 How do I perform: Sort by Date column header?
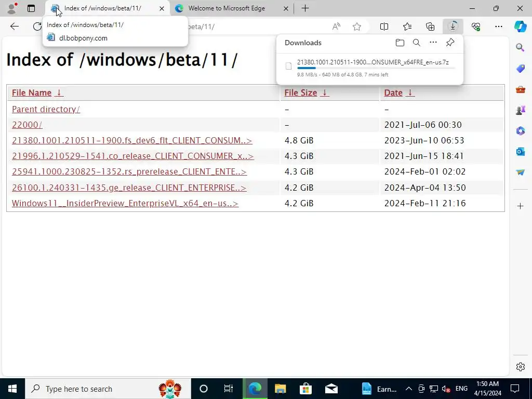tap(400, 92)
